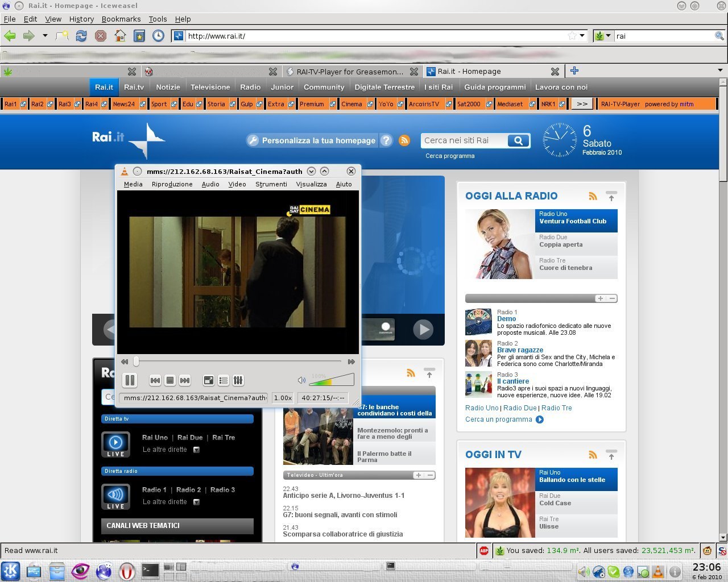Open VLC extended settings equalizer icon
The height and width of the screenshot is (582, 728).
click(238, 380)
